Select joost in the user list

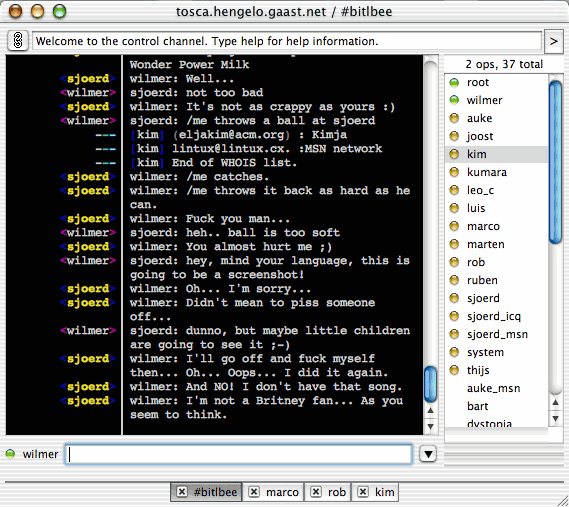tap(496, 136)
